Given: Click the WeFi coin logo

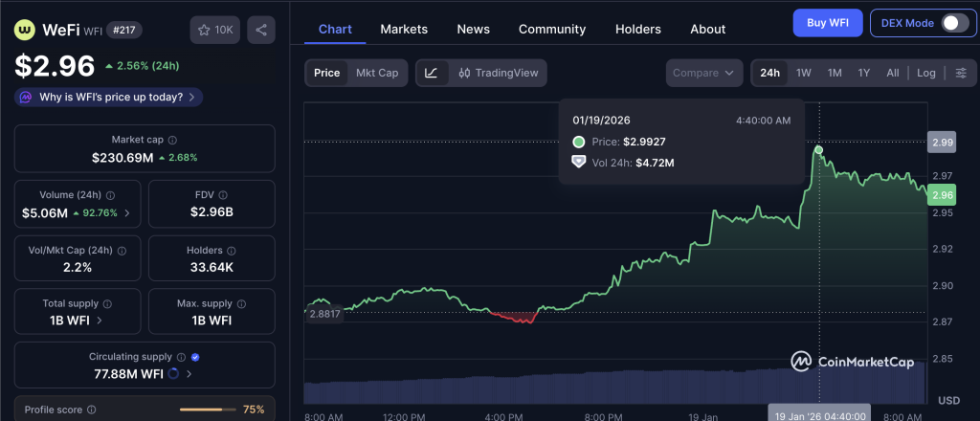Looking at the screenshot, I should pos(24,30).
